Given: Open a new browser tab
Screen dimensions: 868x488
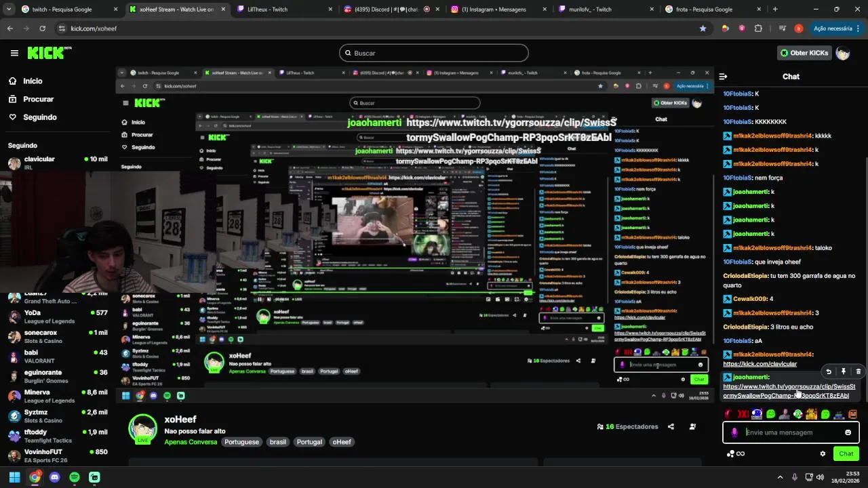Looking at the screenshot, I should [x=775, y=9].
